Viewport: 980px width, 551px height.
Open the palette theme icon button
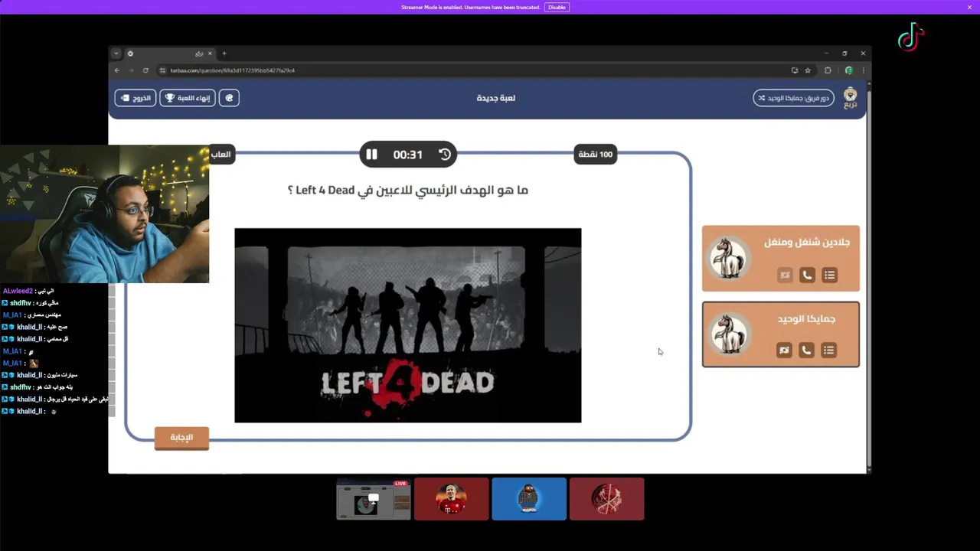pyautogui.click(x=229, y=98)
